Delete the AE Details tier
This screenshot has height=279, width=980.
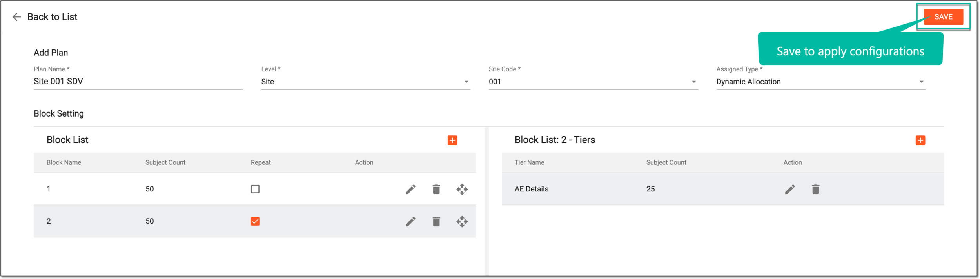click(816, 190)
